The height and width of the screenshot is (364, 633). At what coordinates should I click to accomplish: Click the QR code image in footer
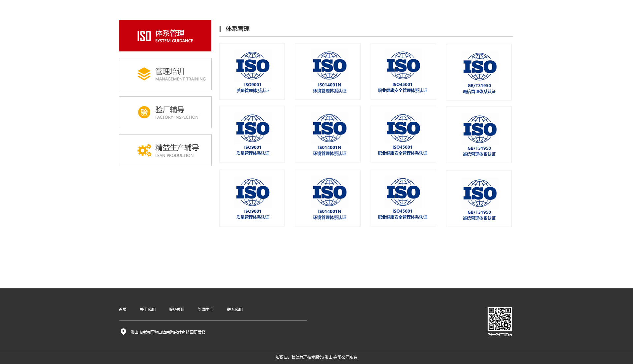[500, 319]
